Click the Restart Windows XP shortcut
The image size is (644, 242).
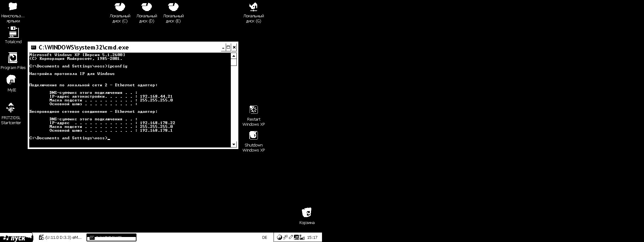point(253,110)
